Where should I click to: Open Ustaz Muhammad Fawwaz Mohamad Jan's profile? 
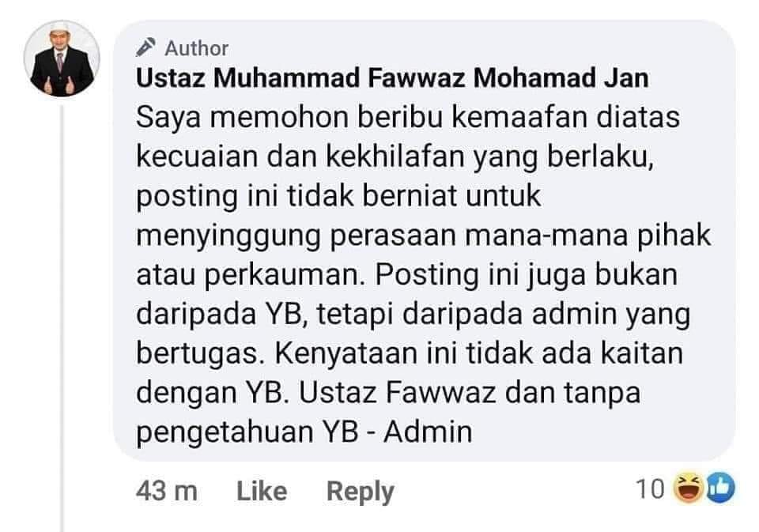[392, 78]
